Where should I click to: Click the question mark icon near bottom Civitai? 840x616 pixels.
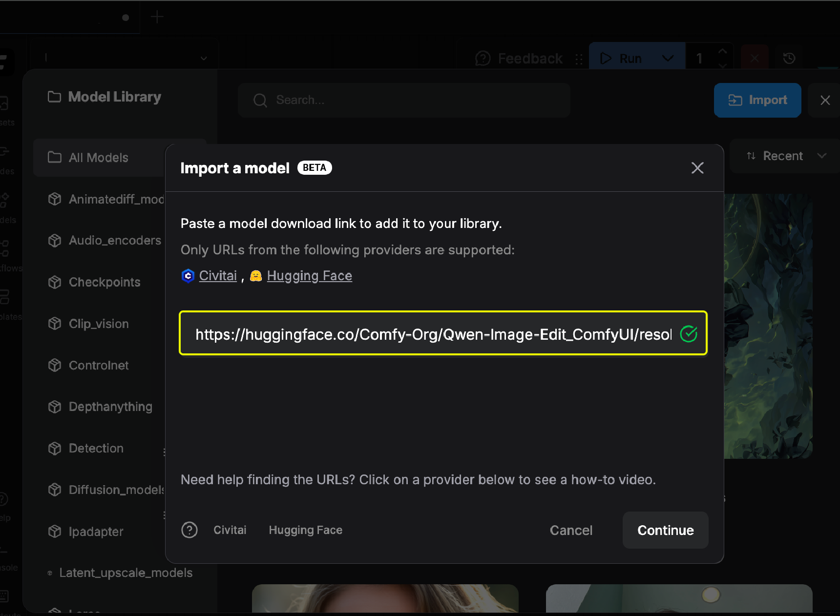click(x=189, y=530)
